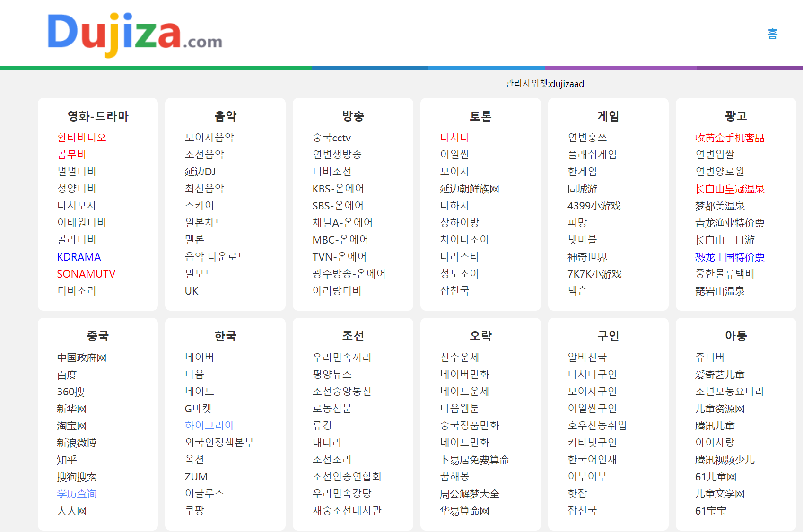Open the 홈 link in header
This screenshot has height=532, width=803.
(772, 34)
